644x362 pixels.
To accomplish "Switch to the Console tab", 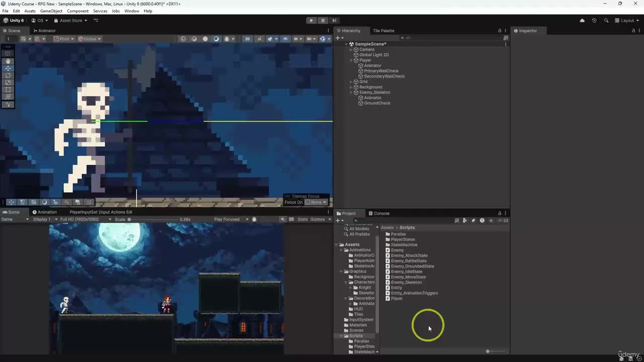I will coord(378,213).
